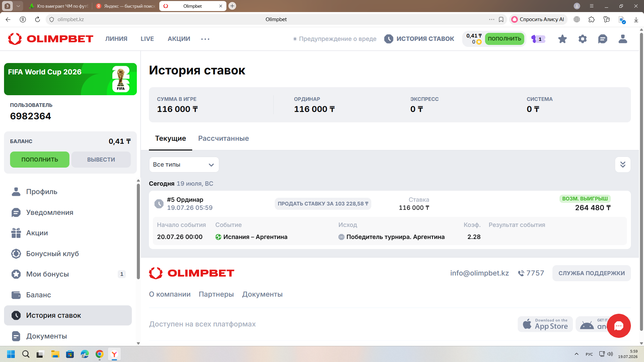The image size is (644, 362).
Task: Open the О компании footer link
Action: (x=170, y=294)
